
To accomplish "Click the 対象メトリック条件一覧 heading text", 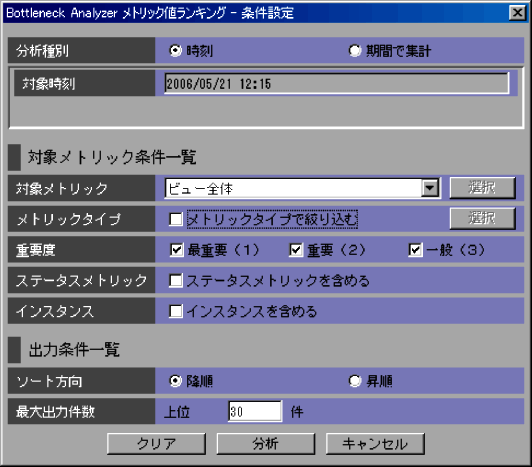I will click(112, 157).
